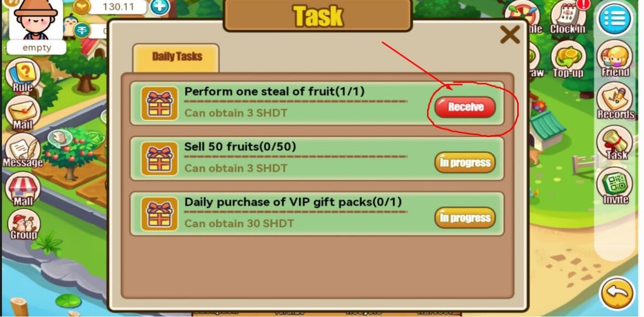Close the Task dialog with X

pyautogui.click(x=509, y=35)
